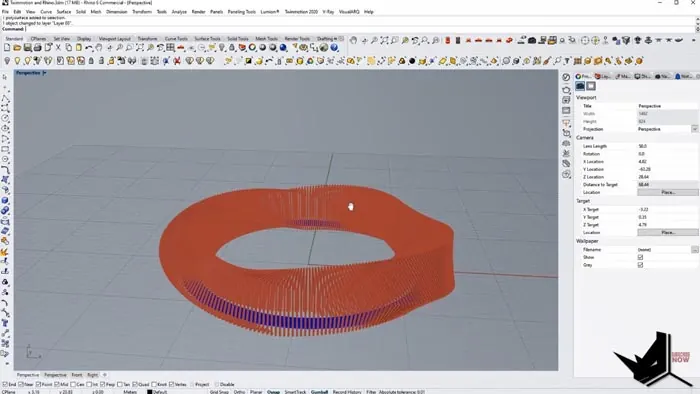This screenshot has width=700, height=394.
Task: Click the camera Location Place button
Action: click(668, 192)
